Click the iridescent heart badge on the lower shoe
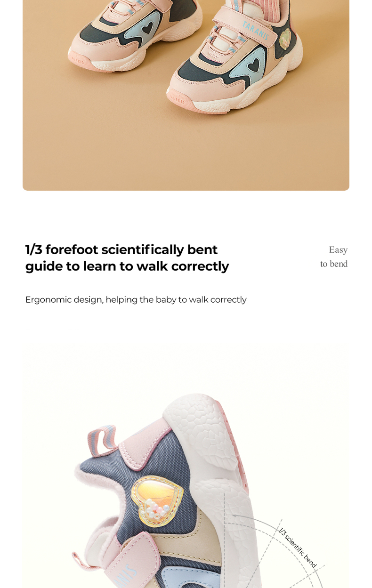 (157, 500)
